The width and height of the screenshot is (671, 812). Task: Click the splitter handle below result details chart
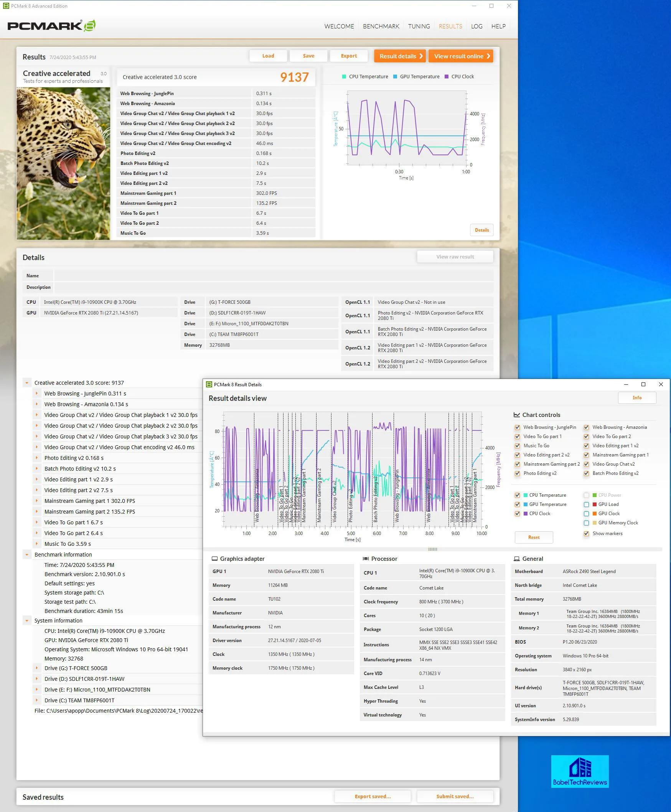click(432, 550)
